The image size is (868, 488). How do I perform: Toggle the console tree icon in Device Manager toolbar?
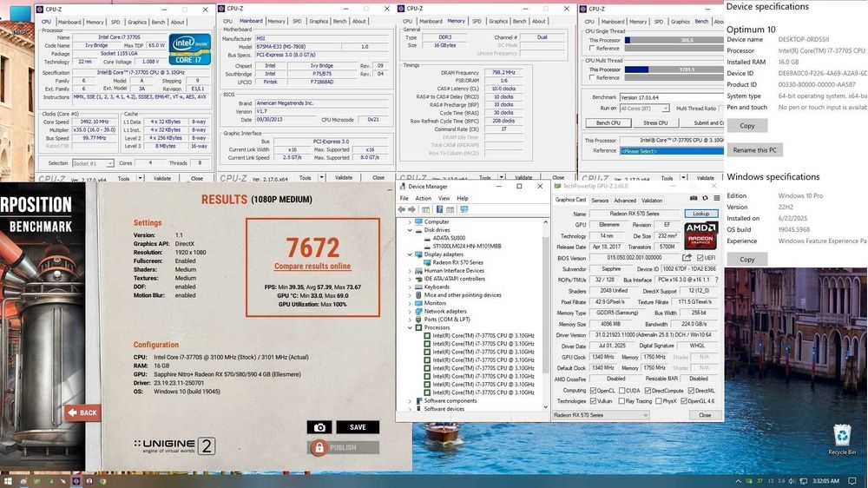pyautogui.click(x=425, y=209)
